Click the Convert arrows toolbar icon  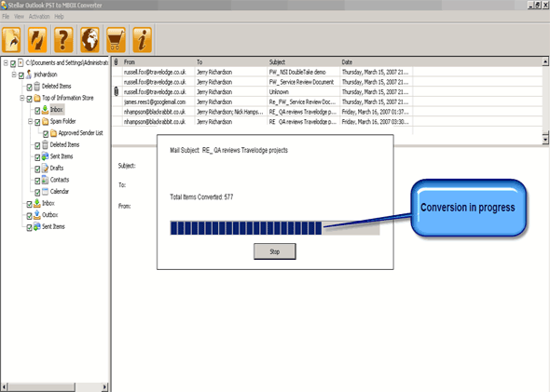pos(37,40)
